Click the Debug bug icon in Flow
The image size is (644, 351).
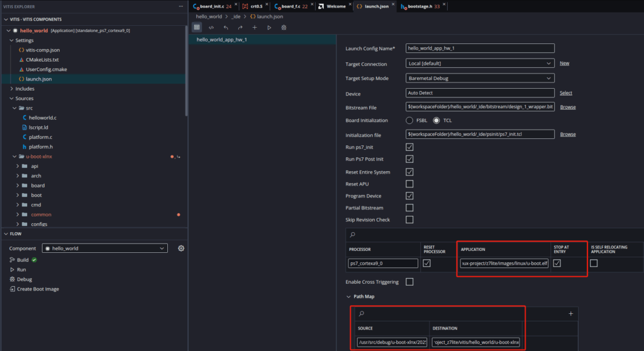click(13, 279)
